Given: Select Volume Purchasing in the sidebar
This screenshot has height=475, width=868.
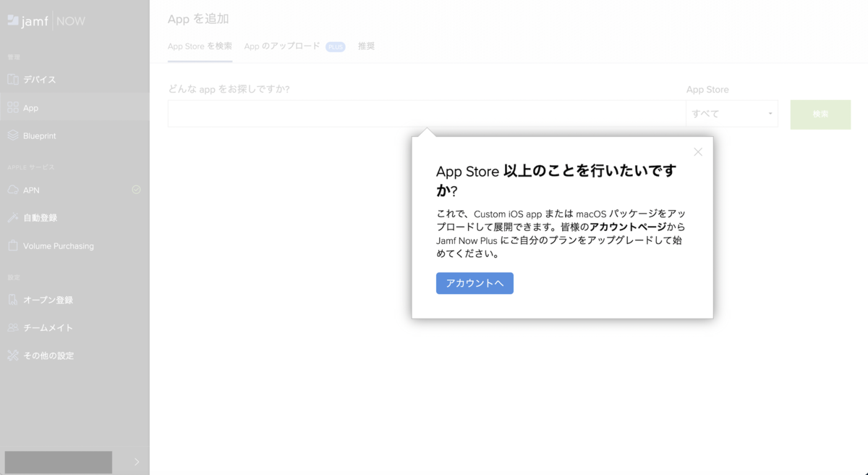Looking at the screenshot, I should (x=51, y=245).
